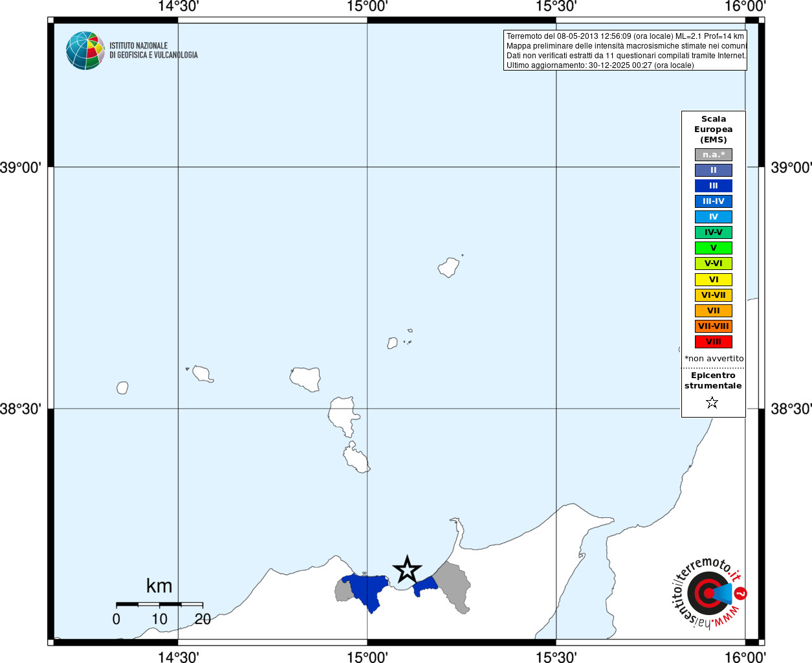Click the 'km' scale bar label
The height and width of the screenshot is (663, 812).
tap(159, 586)
